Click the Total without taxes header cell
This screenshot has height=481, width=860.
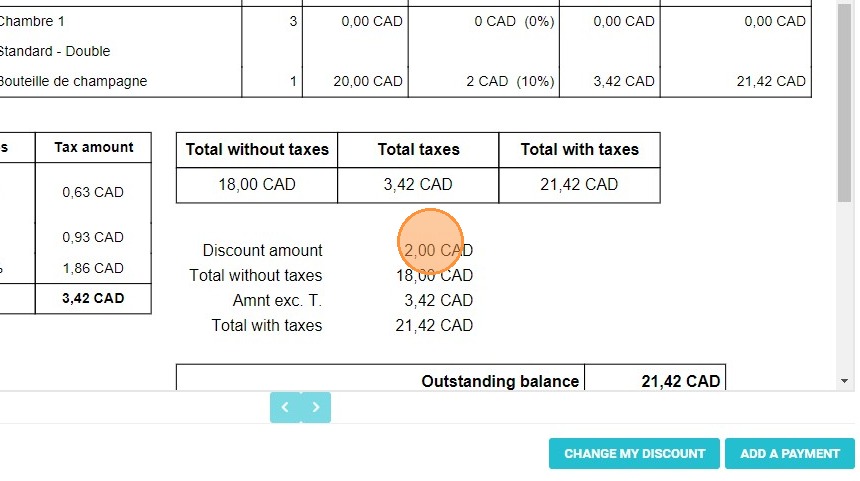coord(257,150)
